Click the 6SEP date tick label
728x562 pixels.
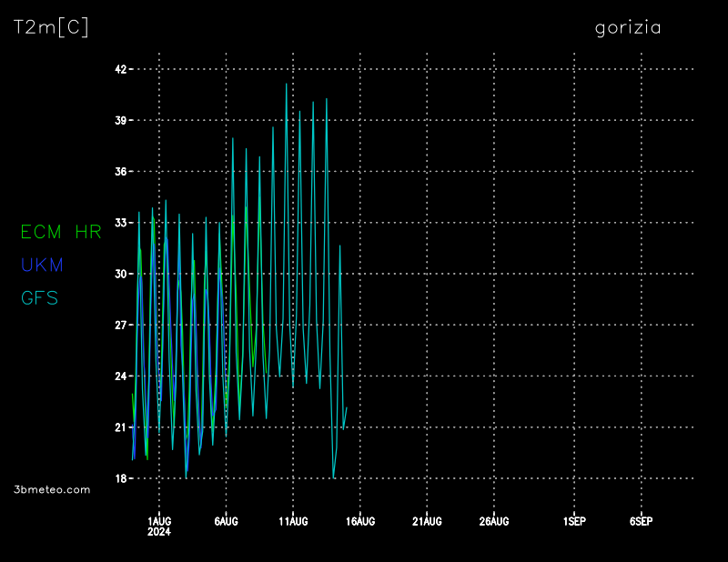coord(641,521)
